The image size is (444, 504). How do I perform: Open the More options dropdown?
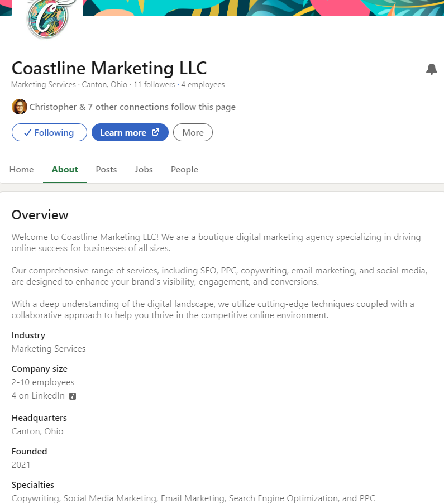(193, 132)
